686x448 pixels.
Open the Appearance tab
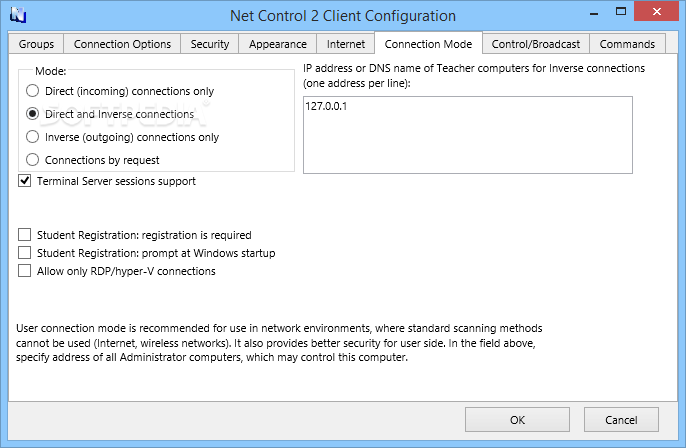coord(278,44)
